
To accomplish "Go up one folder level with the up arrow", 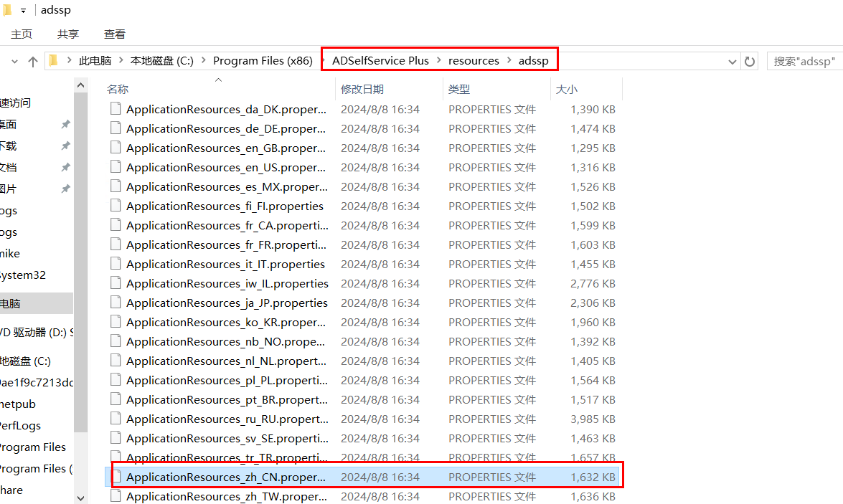I will tap(33, 61).
